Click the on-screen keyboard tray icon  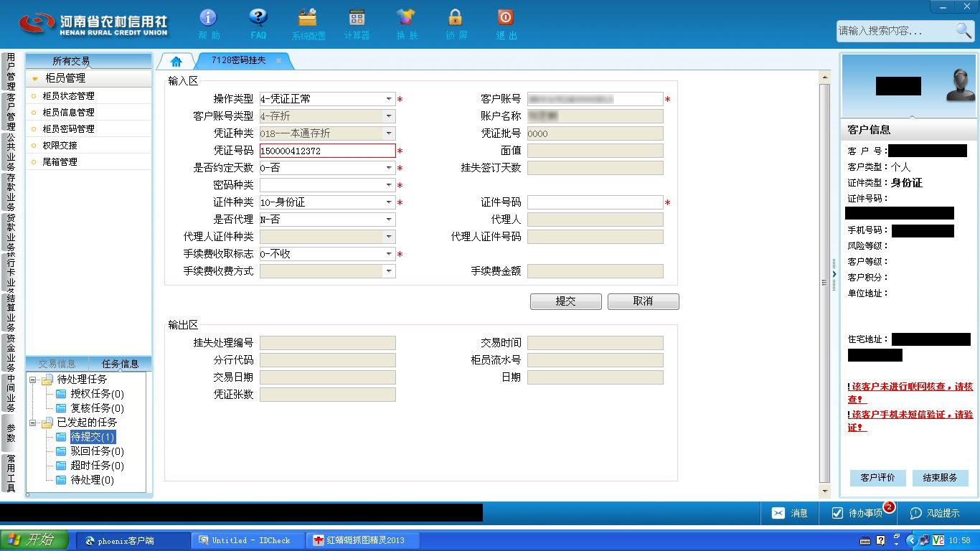[x=865, y=540]
